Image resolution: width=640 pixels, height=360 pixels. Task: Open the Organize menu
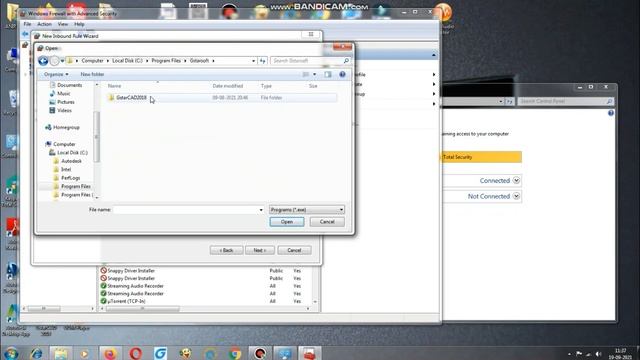click(56, 74)
